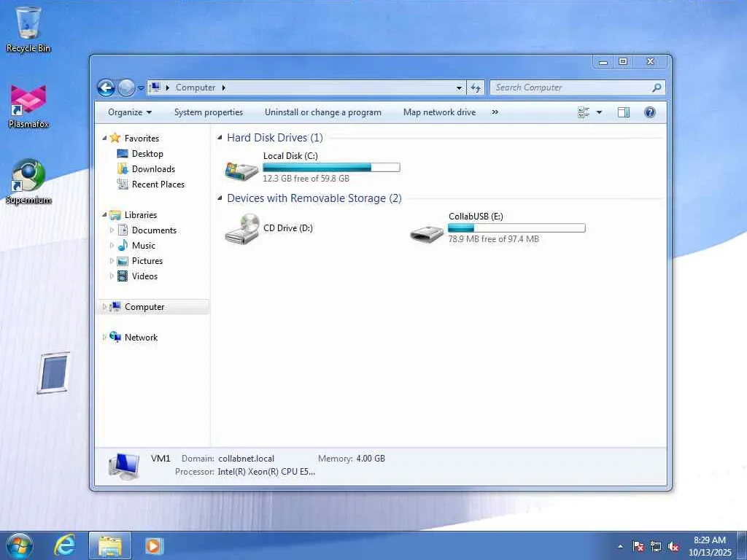Change your view using the view icon
This screenshot has width=747, height=560.
pos(584,112)
